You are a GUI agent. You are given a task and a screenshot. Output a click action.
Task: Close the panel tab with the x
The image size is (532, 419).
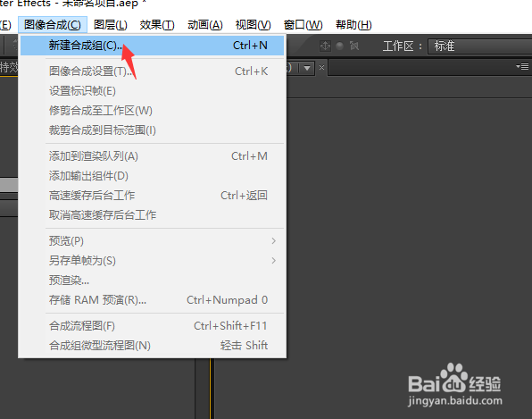[x=321, y=68]
